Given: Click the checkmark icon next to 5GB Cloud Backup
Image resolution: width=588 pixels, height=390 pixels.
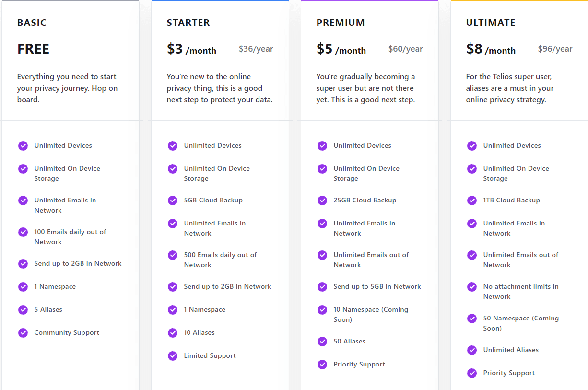Looking at the screenshot, I should pyautogui.click(x=173, y=201).
